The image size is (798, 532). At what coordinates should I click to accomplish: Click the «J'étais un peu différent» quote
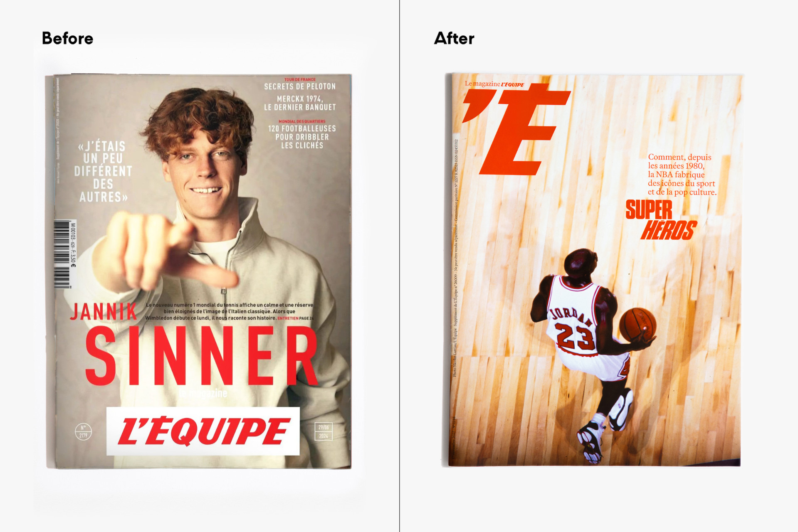click(x=103, y=172)
